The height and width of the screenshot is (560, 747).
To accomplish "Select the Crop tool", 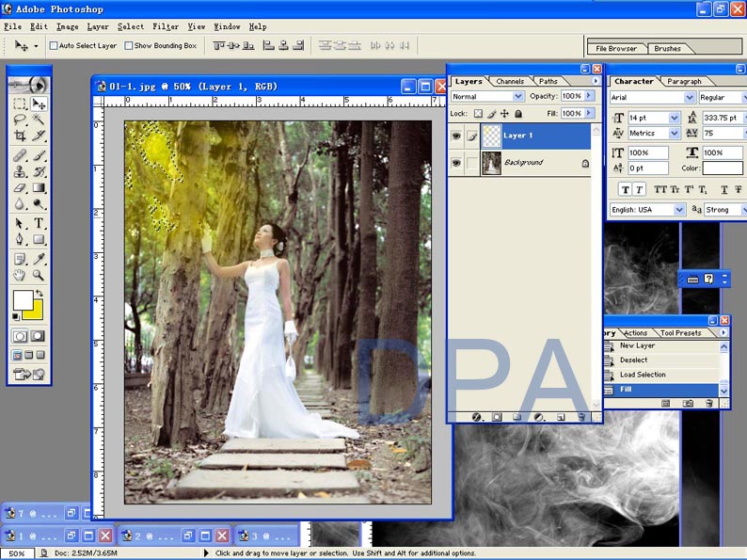I will point(20,136).
